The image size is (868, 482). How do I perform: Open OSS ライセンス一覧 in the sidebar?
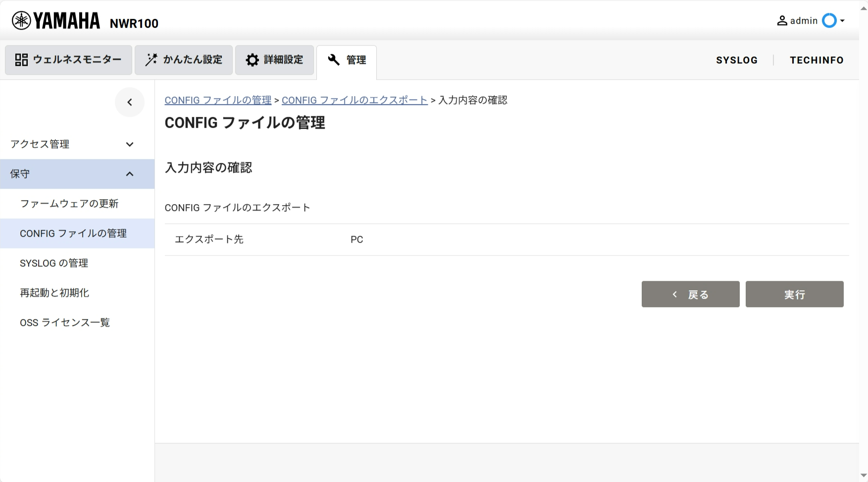click(65, 322)
